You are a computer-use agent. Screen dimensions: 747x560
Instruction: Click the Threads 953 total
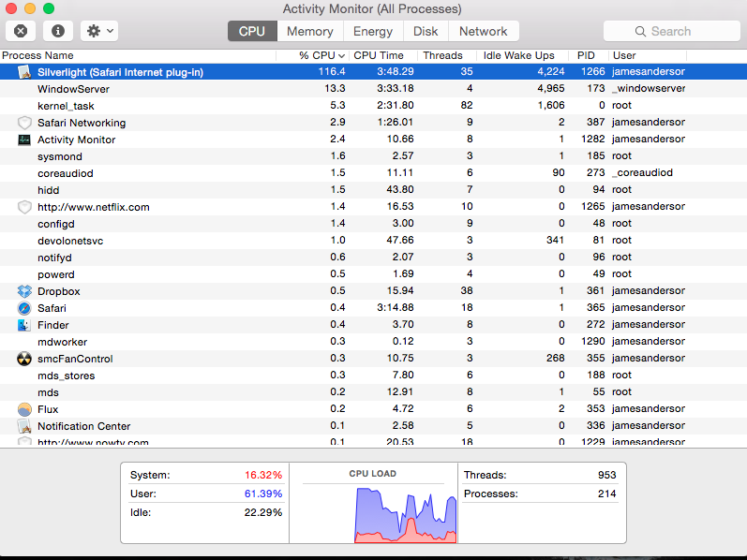click(606, 475)
